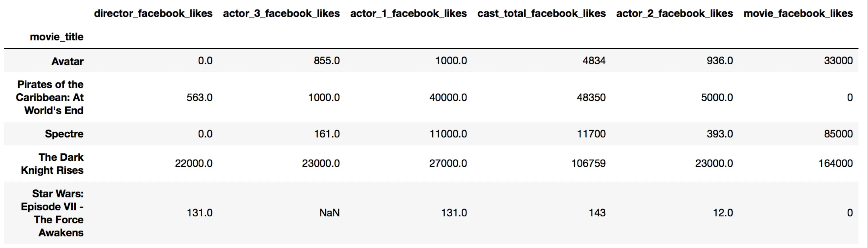Select the 48350 cast total cell
The width and height of the screenshot is (868, 248).
click(x=591, y=98)
